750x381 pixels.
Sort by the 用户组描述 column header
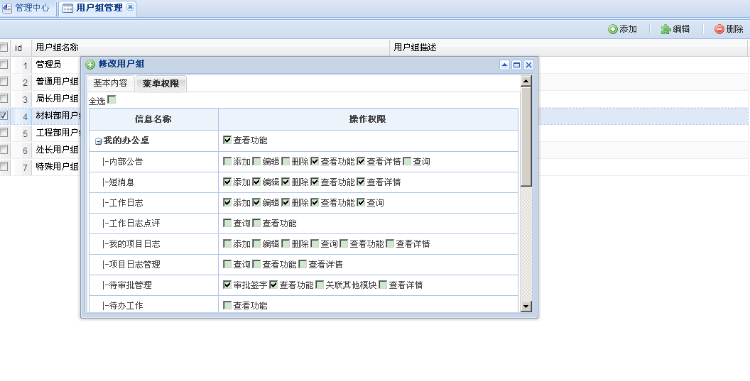[568, 48]
